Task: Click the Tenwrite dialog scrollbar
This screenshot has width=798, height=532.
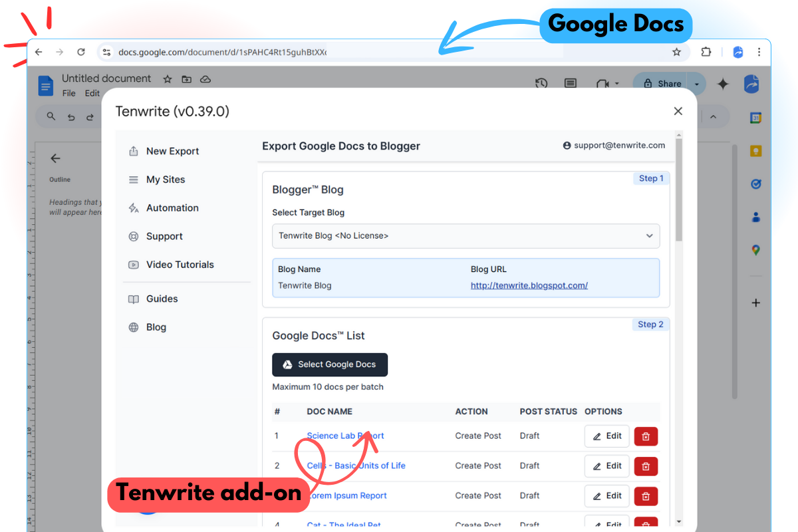Action: [678, 190]
